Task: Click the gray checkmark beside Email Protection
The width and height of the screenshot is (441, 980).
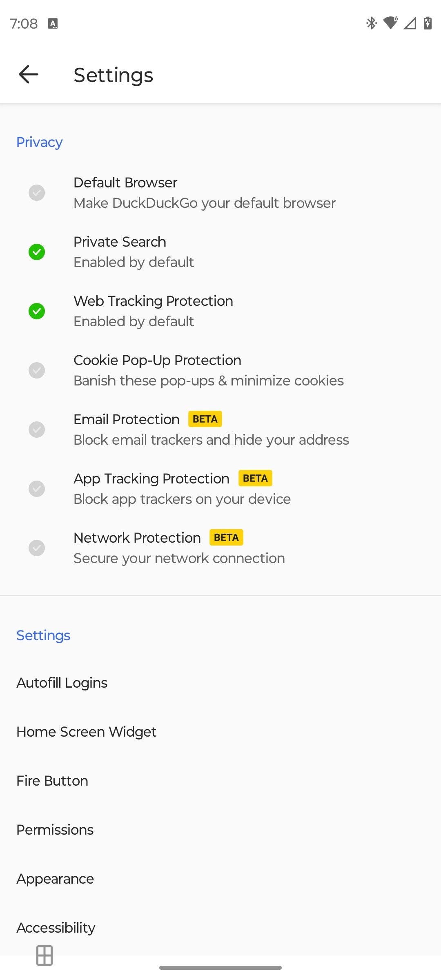Action: pyautogui.click(x=37, y=430)
